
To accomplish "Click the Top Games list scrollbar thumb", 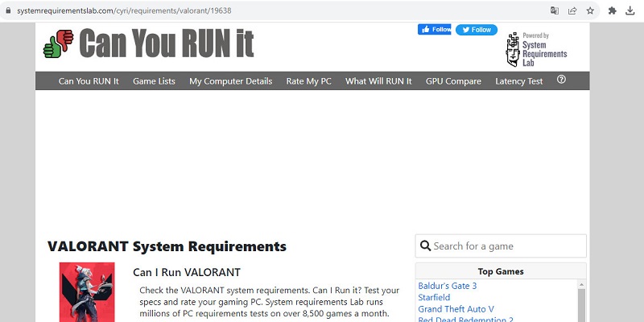I will tap(581, 305).
